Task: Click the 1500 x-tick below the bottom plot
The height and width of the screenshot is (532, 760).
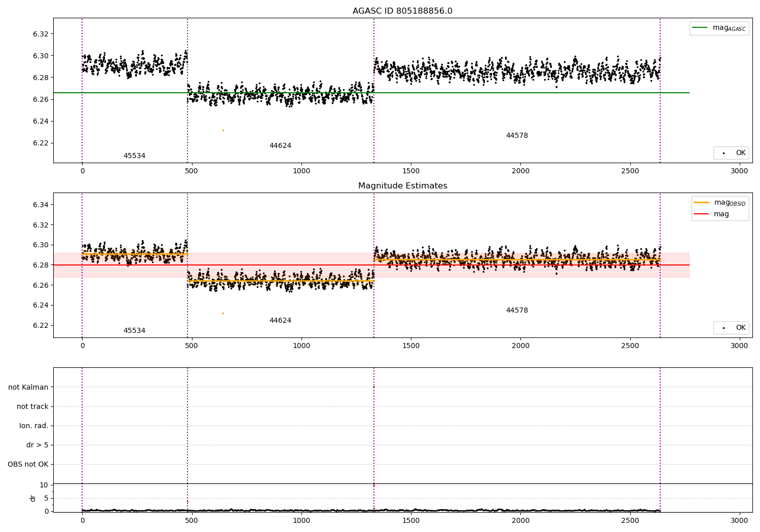Action: pos(411,520)
